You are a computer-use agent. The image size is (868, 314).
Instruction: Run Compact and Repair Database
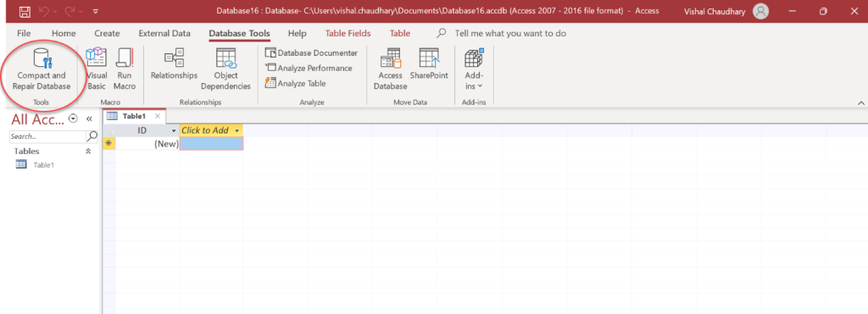pos(42,70)
